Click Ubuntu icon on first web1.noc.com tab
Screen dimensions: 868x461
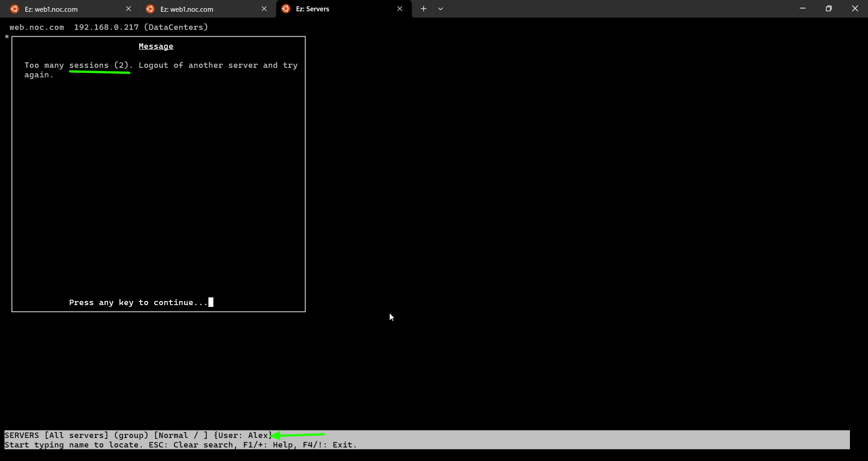(x=15, y=9)
